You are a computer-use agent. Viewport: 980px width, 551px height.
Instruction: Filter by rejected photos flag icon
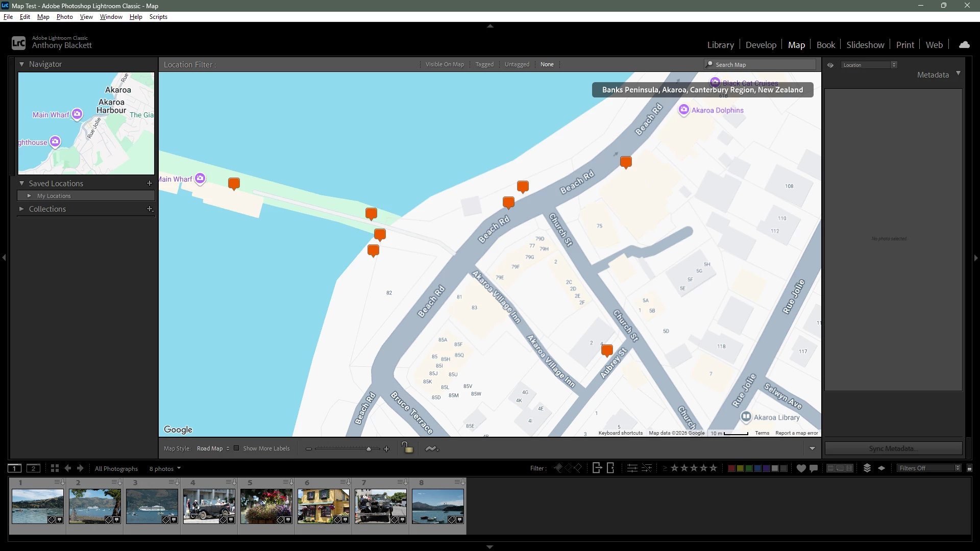point(578,468)
